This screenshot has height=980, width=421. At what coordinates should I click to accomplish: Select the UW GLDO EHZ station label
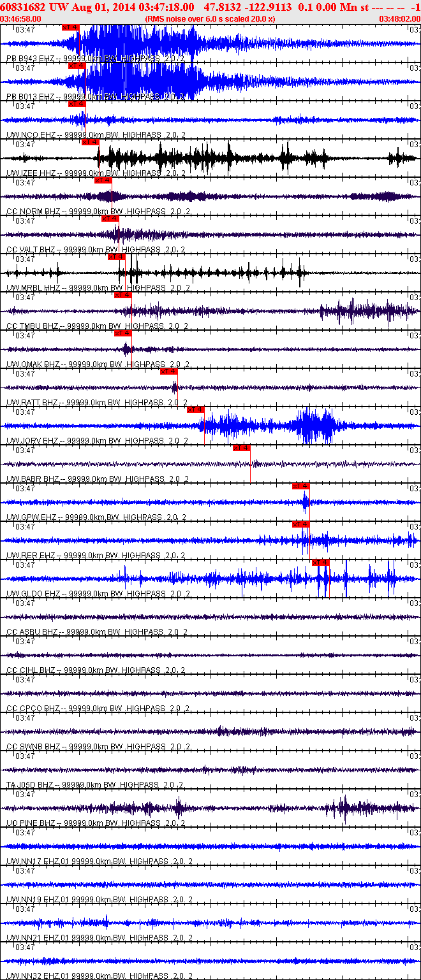tap(97, 594)
